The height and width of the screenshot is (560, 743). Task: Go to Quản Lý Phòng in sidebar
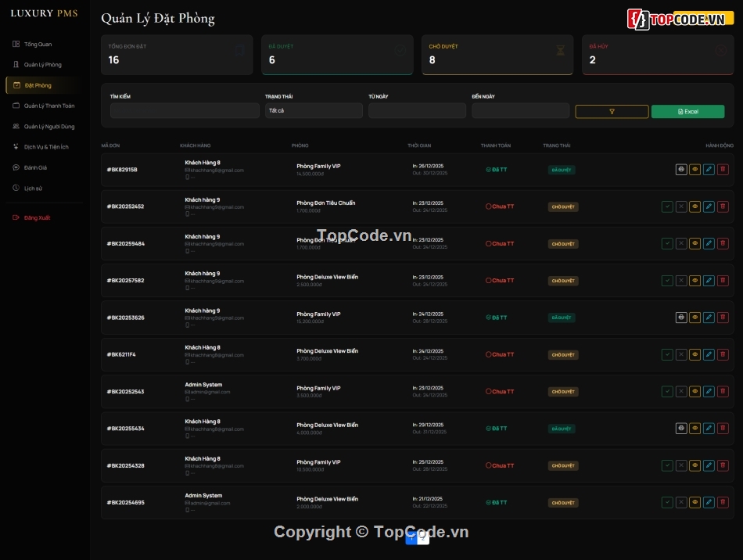click(42, 65)
